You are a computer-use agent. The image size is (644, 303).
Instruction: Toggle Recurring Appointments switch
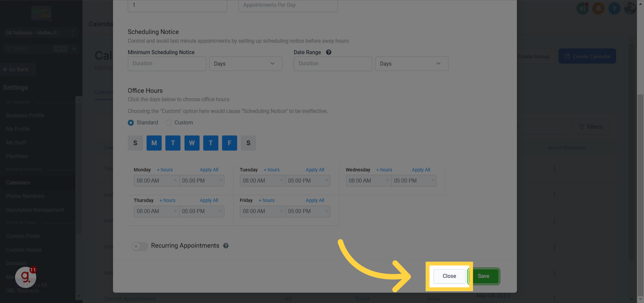140,246
